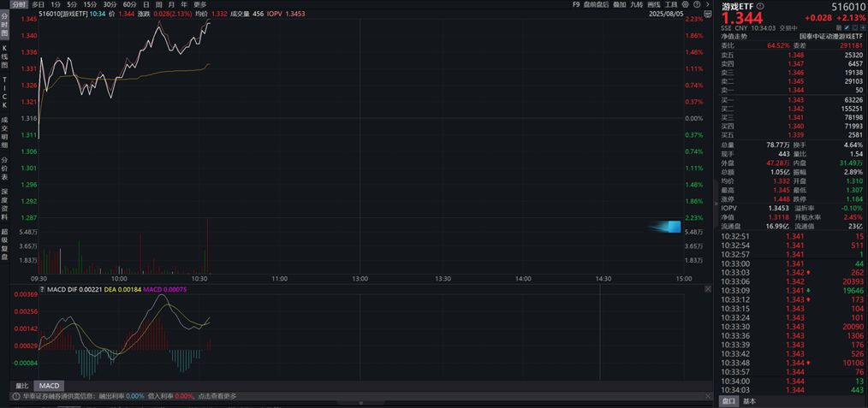
Task: Open 画线 drawing tool
Action: [655, 4]
